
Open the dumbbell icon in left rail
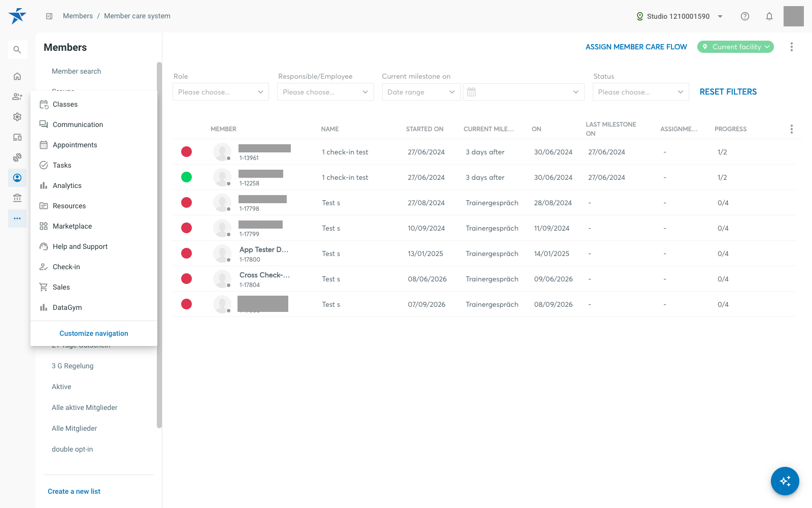(x=17, y=157)
